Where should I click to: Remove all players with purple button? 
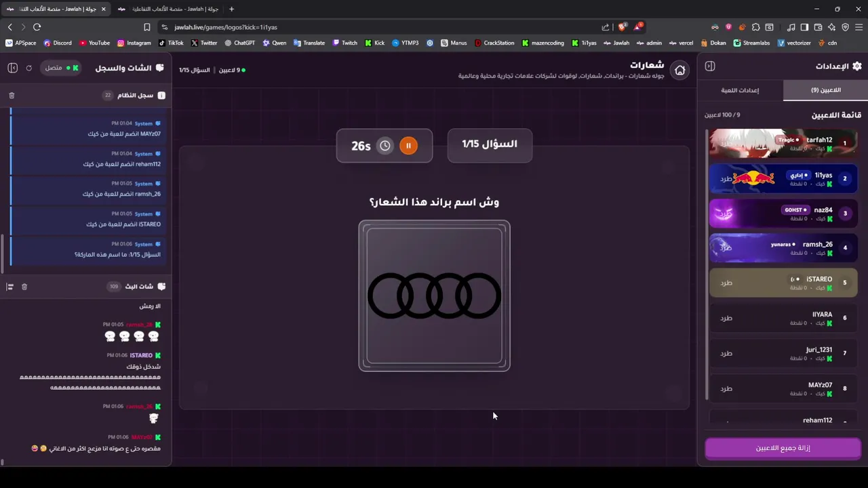pos(783,448)
